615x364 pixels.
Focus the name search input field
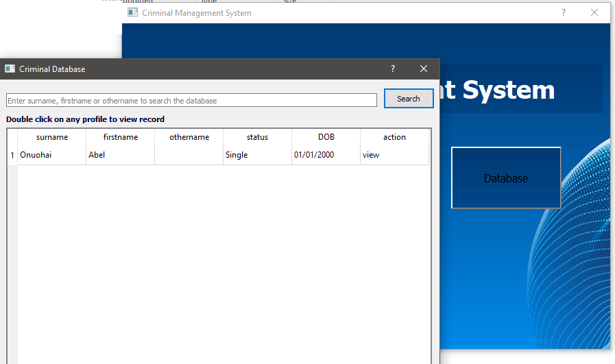point(191,100)
